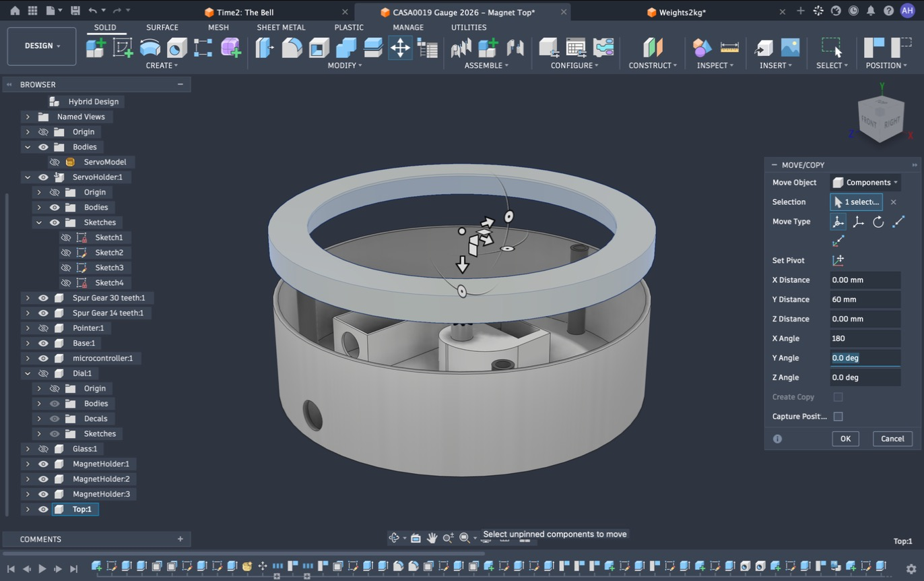Toggle visibility of Sketch1

pos(65,237)
